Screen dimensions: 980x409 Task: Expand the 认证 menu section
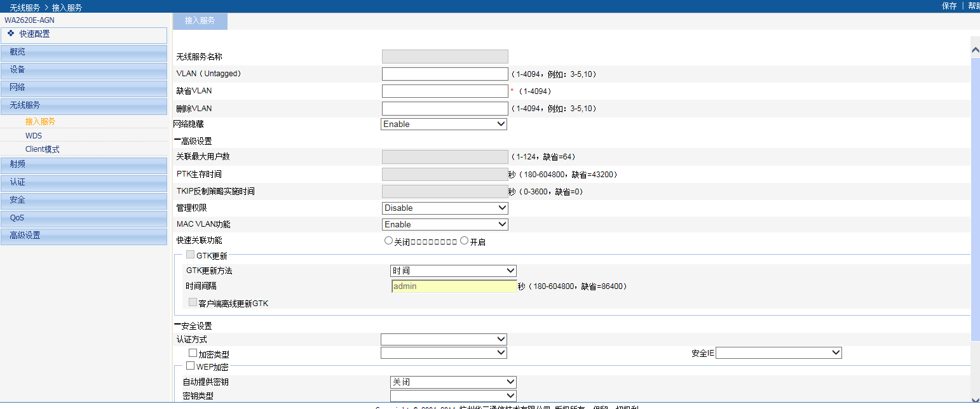[84, 183]
